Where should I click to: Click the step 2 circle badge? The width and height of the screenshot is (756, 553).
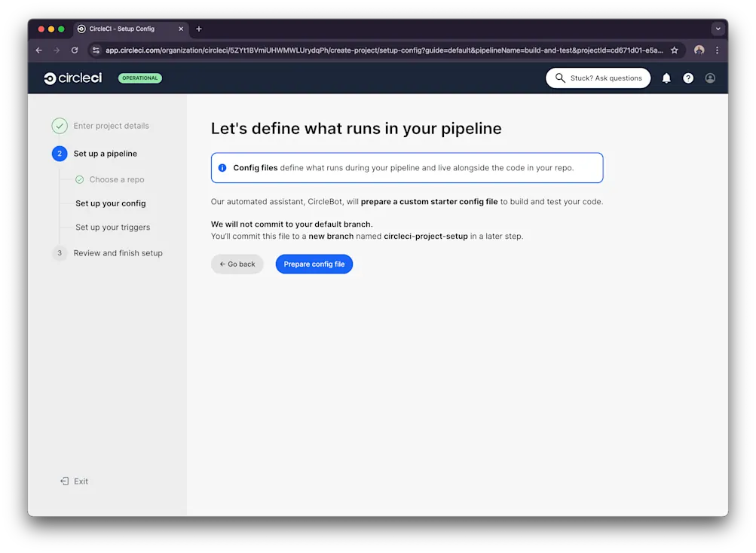tap(60, 154)
